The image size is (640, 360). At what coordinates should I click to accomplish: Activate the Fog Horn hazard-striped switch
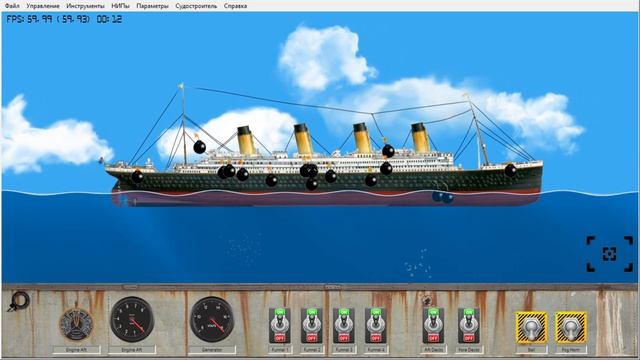click(x=571, y=327)
